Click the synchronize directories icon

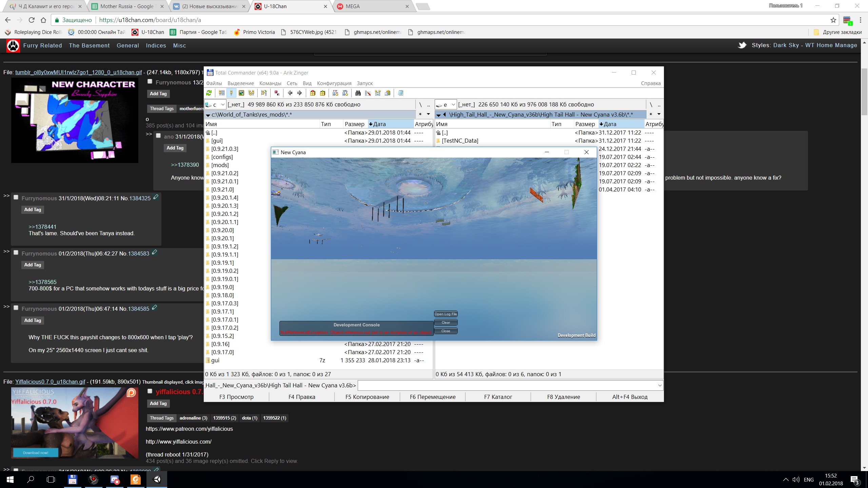pos(378,93)
